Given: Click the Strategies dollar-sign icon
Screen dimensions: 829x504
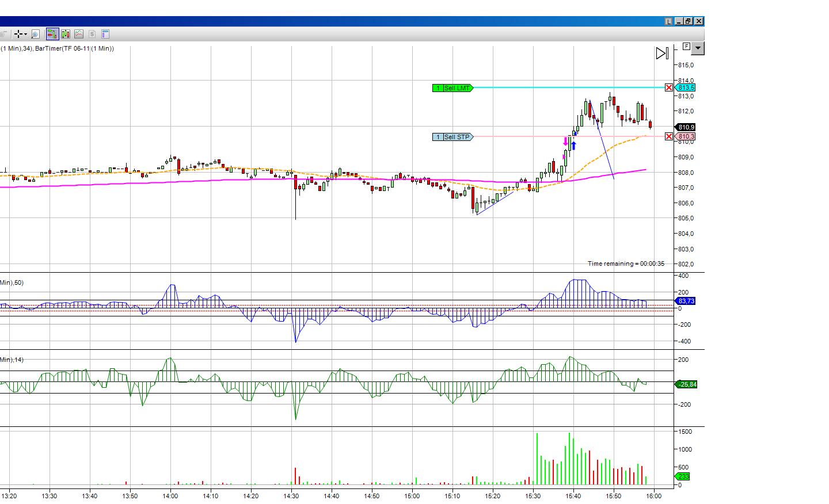Looking at the screenshot, I should pos(92,34).
